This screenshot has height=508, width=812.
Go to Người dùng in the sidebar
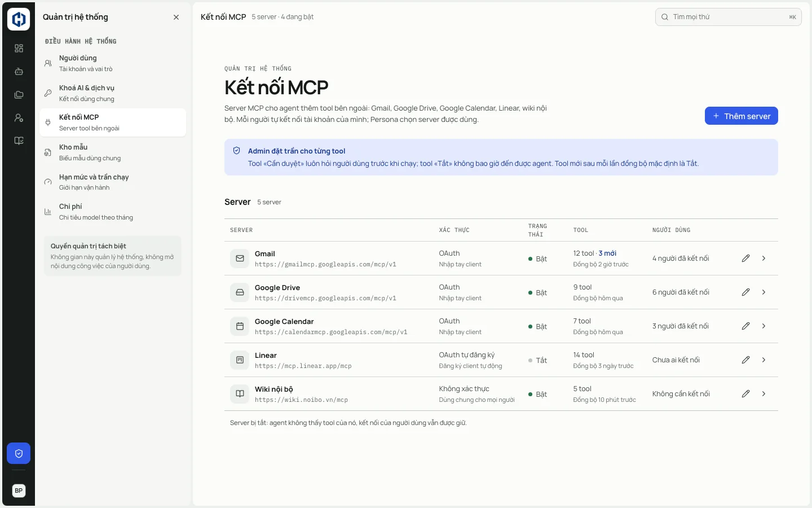tap(113, 63)
